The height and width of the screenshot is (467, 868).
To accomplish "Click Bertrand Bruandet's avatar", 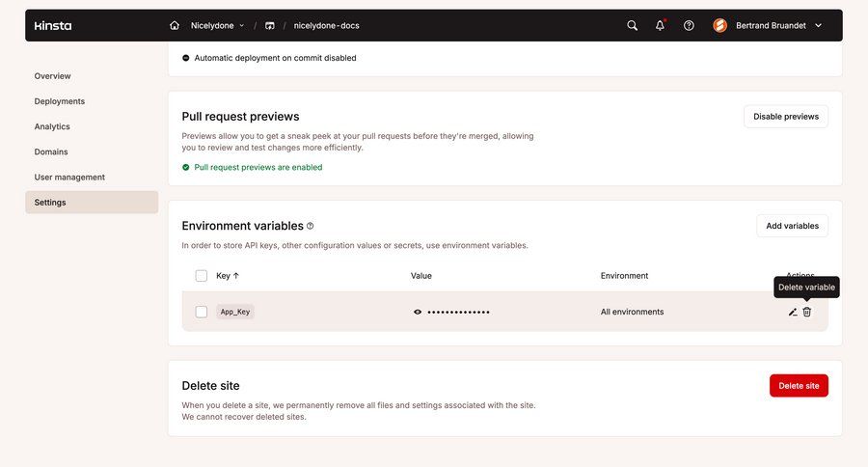I will pos(720,25).
